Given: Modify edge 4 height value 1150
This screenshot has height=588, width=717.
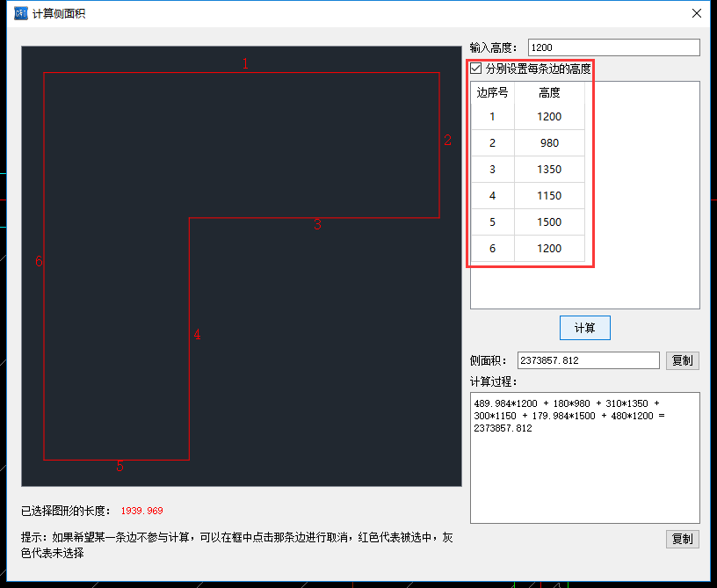Looking at the screenshot, I should (x=549, y=195).
